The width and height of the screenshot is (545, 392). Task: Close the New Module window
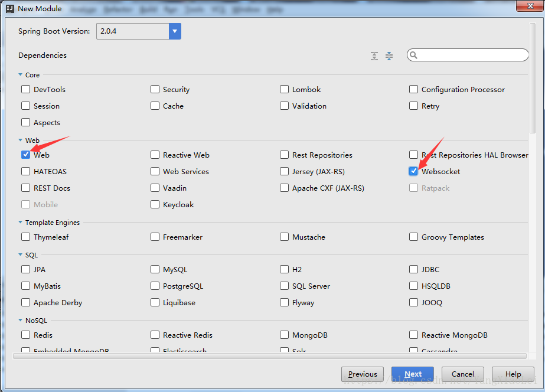[530, 6]
